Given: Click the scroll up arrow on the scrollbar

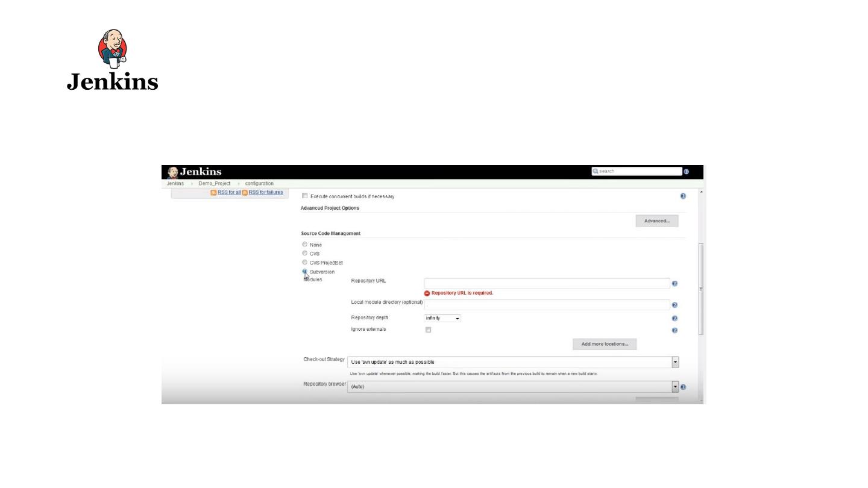Looking at the screenshot, I should 700,192.
